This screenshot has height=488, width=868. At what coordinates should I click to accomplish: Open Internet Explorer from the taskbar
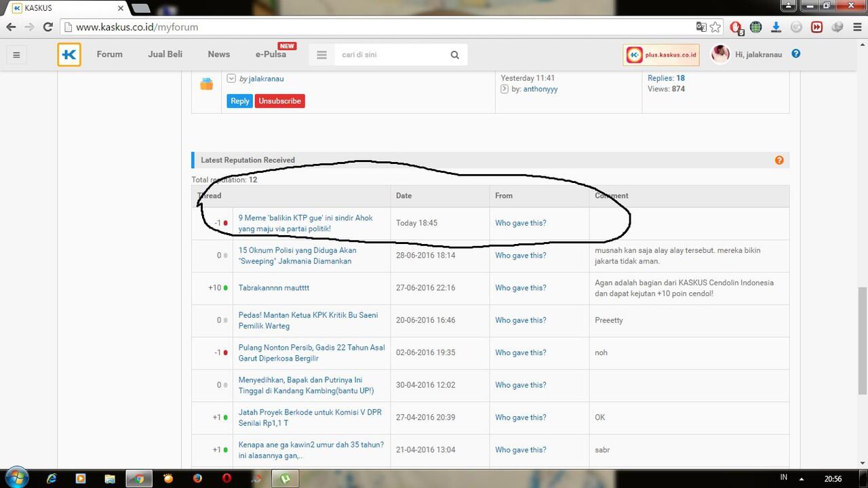(x=52, y=479)
